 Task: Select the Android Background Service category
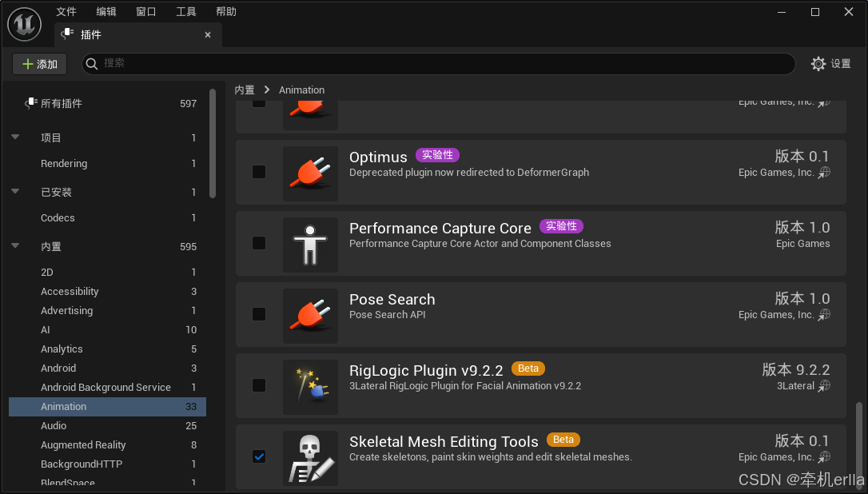107,387
